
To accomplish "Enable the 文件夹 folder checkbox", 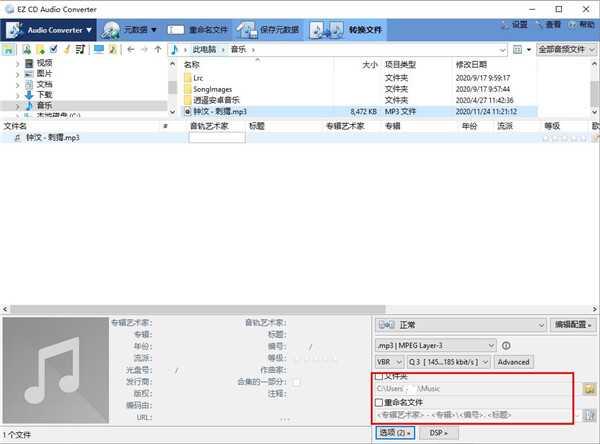I will [x=379, y=376].
